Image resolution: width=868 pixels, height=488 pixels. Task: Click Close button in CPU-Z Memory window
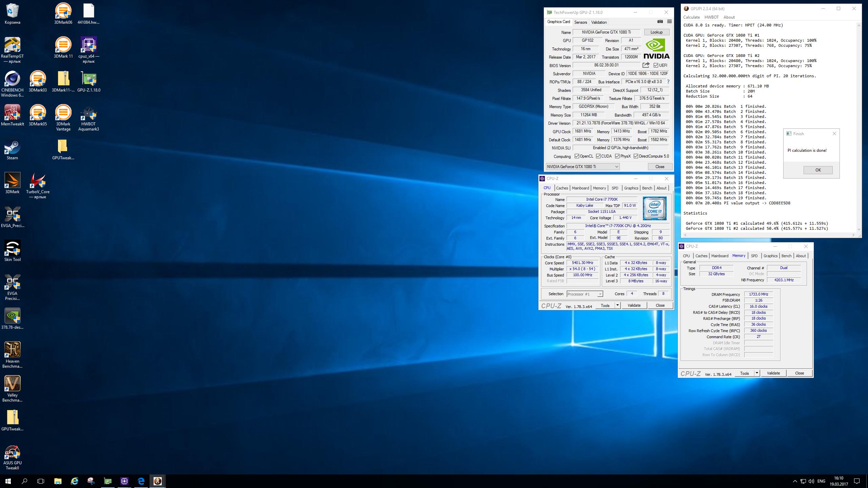[799, 373]
